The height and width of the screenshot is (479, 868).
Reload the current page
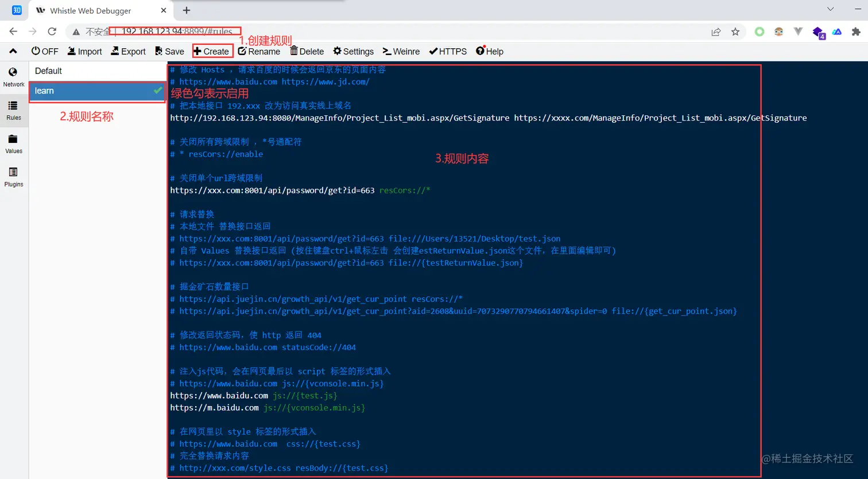(x=52, y=32)
